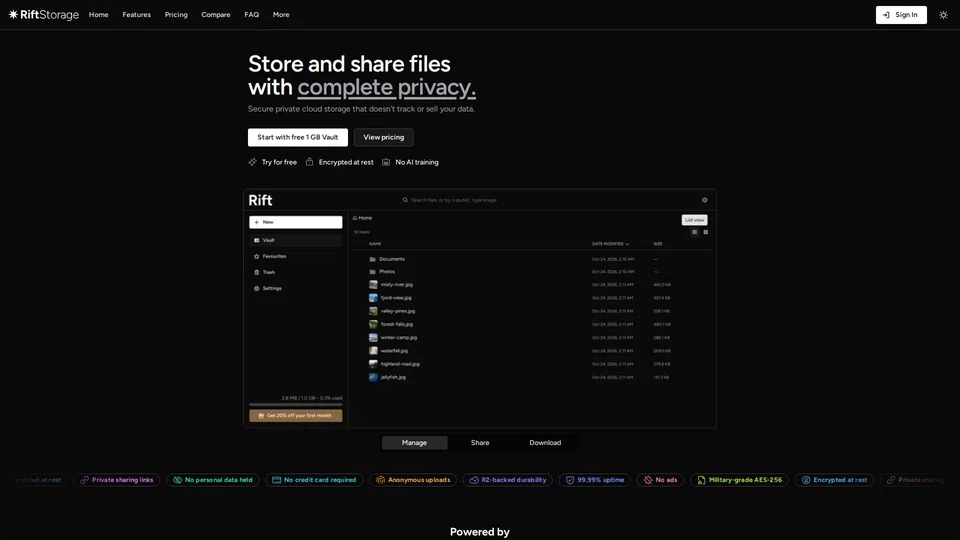Select the Share tab
This screenshot has height=540, width=960.
coord(480,443)
